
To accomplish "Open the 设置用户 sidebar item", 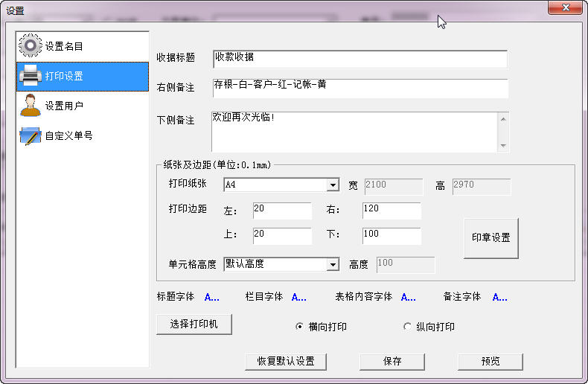I will click(83, 106).
